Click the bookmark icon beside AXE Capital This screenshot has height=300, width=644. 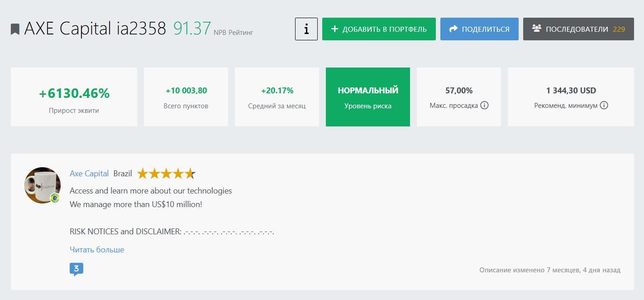click(15, 29)
